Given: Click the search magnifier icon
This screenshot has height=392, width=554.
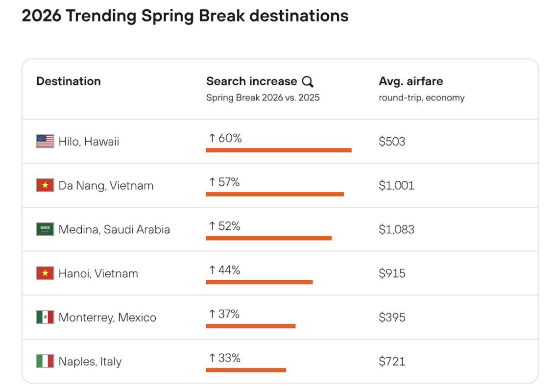Looking at the screenshot, I should [308, 82].
